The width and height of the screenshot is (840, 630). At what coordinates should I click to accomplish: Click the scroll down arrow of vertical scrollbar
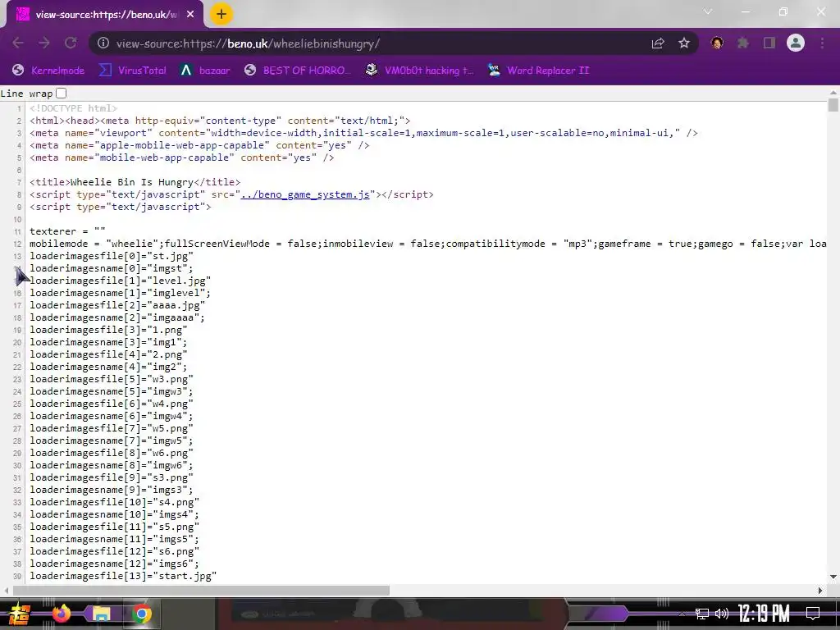coord(833,577)
